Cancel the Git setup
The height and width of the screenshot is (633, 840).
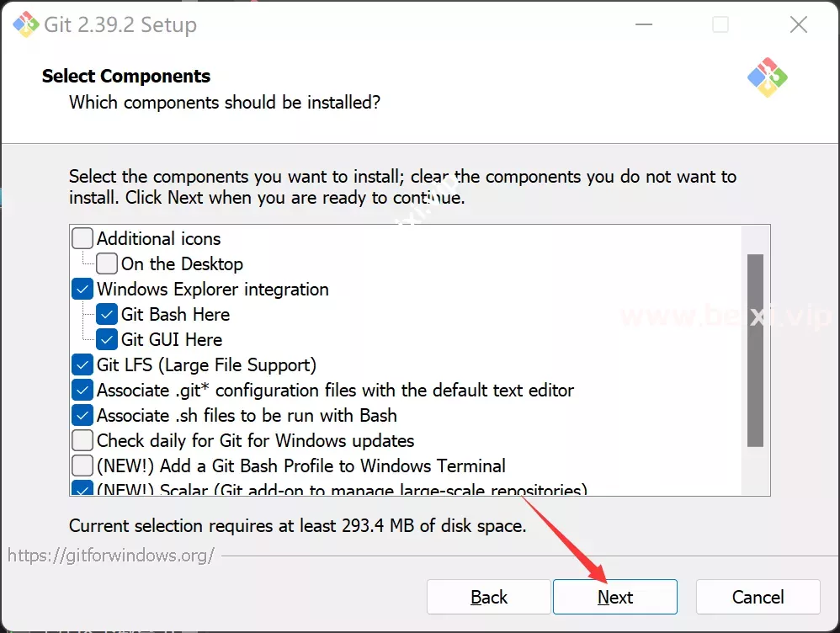point(758,597)
